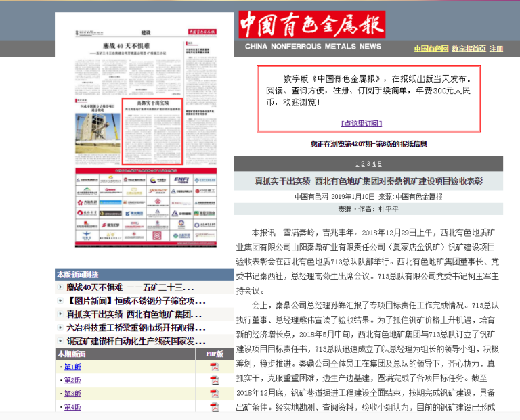This screenshot has width=520, height=420.
Task: Open page 2 from the pagination numbers
Action: pos(363,164)
